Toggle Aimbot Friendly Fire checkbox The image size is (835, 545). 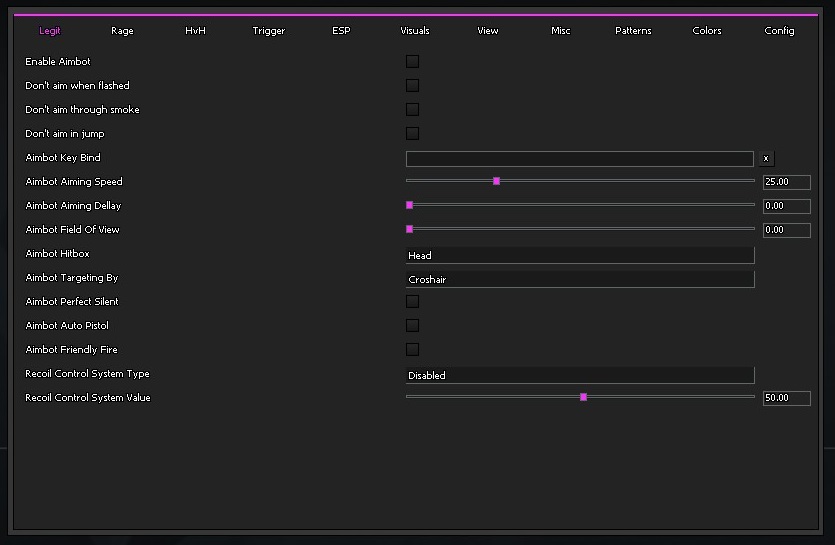(x=412, y=350)
